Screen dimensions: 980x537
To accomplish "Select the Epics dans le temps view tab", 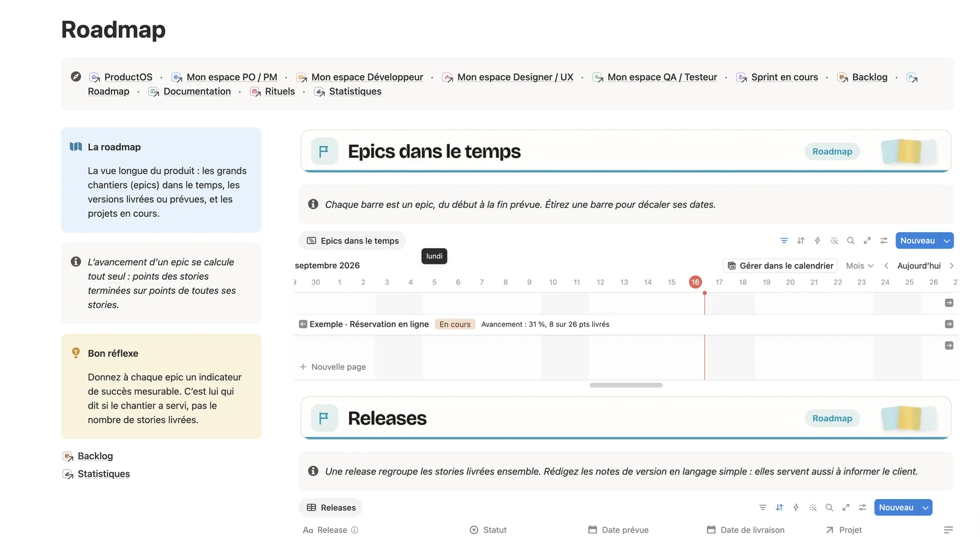I will point(352,241).
